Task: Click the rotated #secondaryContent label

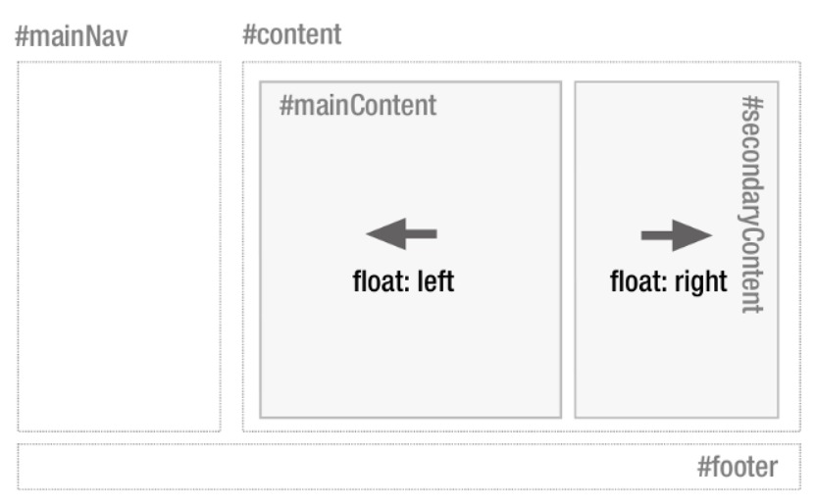Action: tap(752, 204)
